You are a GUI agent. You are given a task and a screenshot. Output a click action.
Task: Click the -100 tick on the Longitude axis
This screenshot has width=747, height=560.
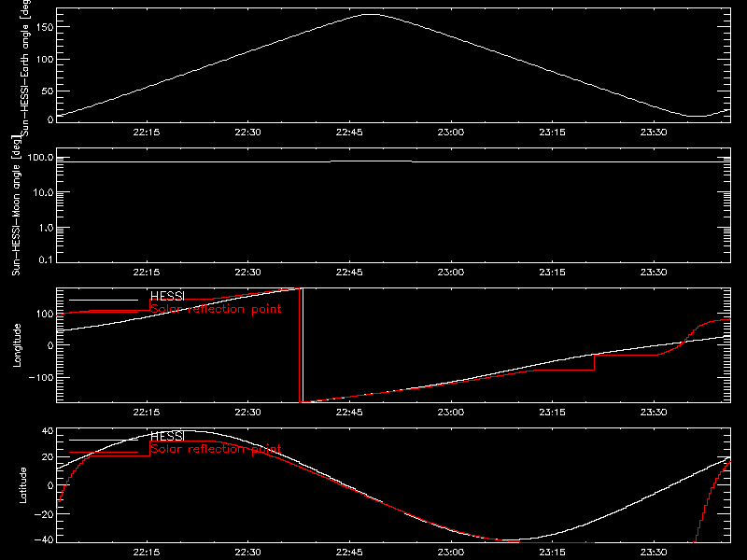41,377
